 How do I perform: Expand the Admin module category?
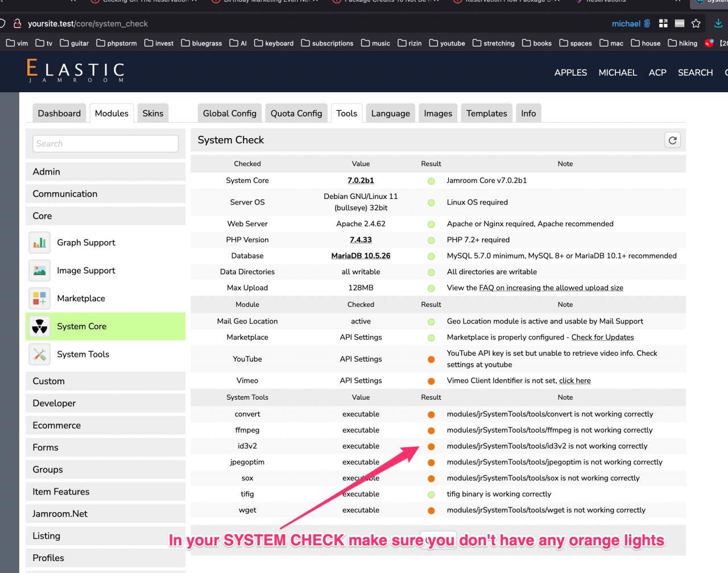[x=105, y=172]
